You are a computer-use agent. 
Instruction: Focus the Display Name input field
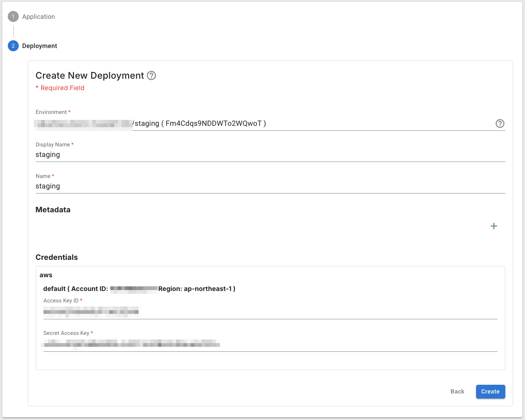(x=270, y=155)
